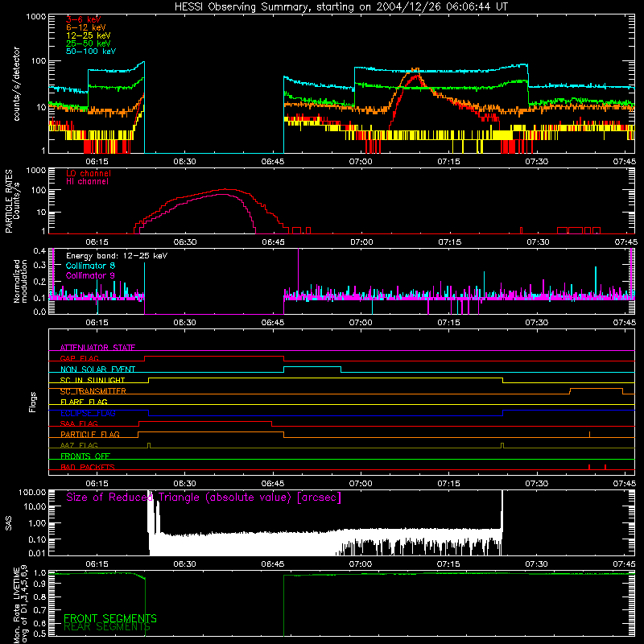The width and height of the screenshot is (644, 644).
Task: Click the BAD_PACKETS flag label
Action: click(88, 467)
